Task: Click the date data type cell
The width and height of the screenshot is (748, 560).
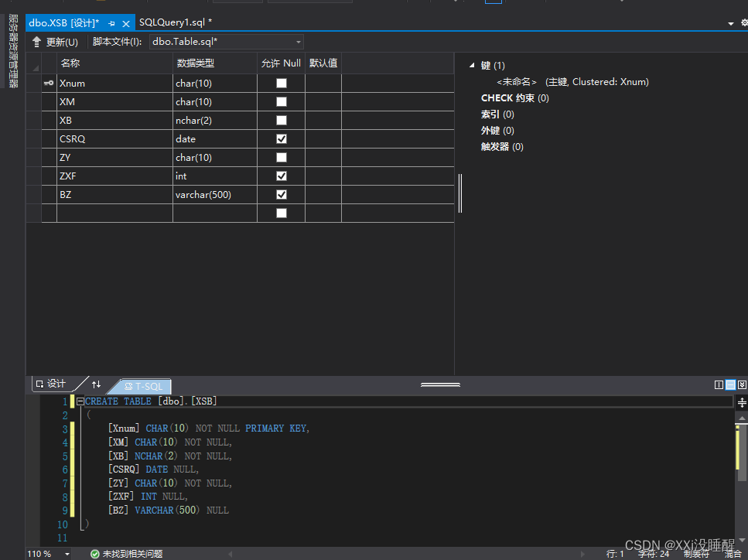Action: coord(215,138)
